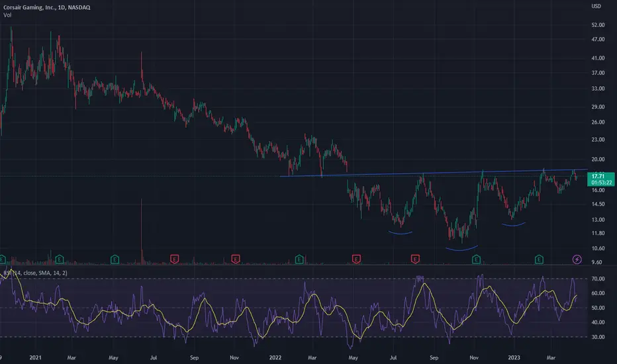The width and height of the screenshot is (617, 364).
Task: Click the 17.71 current price label
Action: pyautogui.click(x=598, y=176)
